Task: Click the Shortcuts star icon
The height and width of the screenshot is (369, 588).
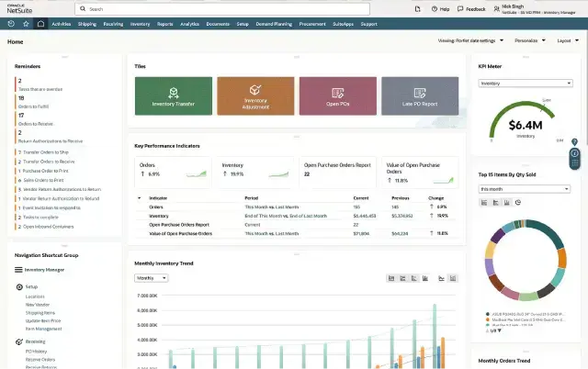Action: [27, 23]
